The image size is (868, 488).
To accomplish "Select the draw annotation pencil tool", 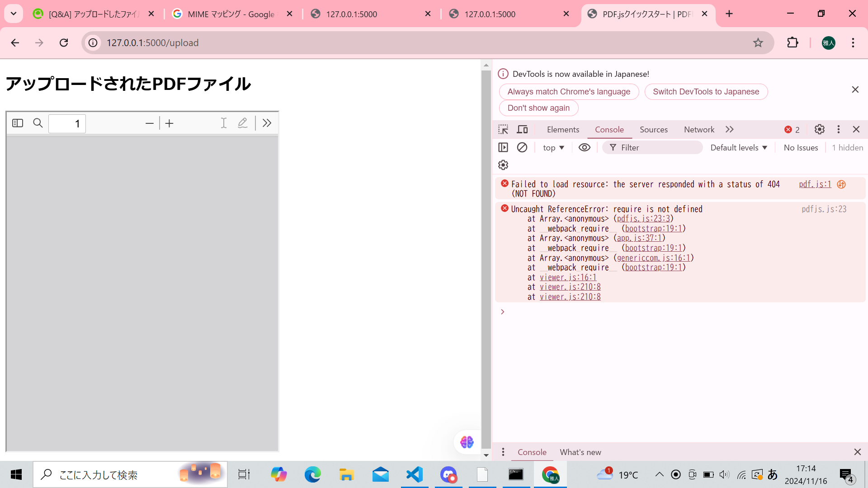I will pyautogui.click(x=243, y=123).
